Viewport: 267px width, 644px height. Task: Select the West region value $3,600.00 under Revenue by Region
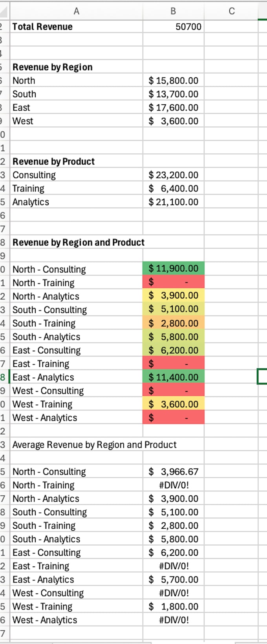(x=173, y=121)
